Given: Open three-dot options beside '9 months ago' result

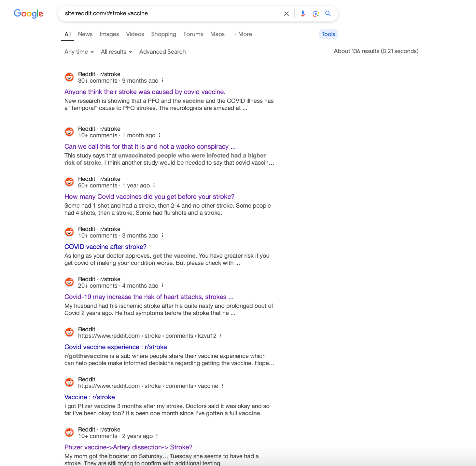Looking at the screenshot, I should (162, 81).
